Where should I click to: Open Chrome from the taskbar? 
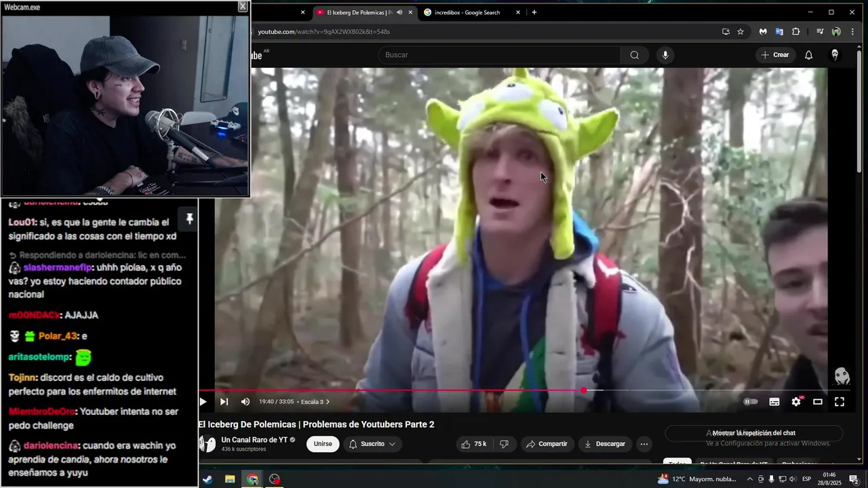252,479
